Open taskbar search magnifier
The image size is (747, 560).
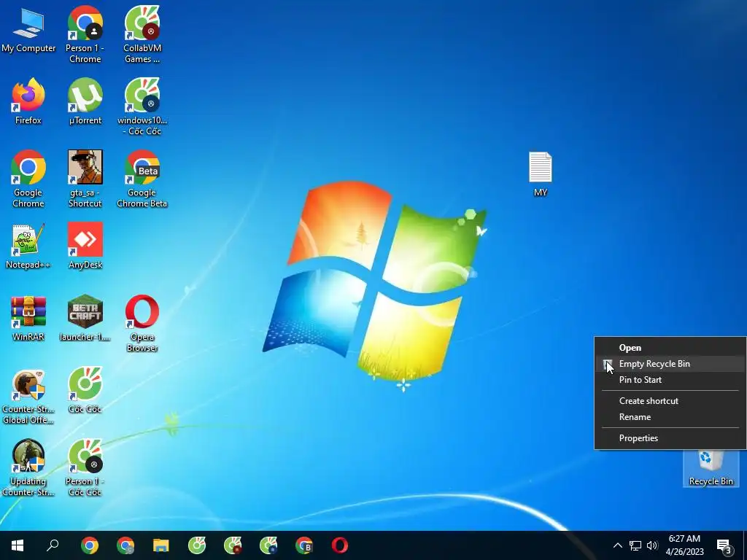53,545
